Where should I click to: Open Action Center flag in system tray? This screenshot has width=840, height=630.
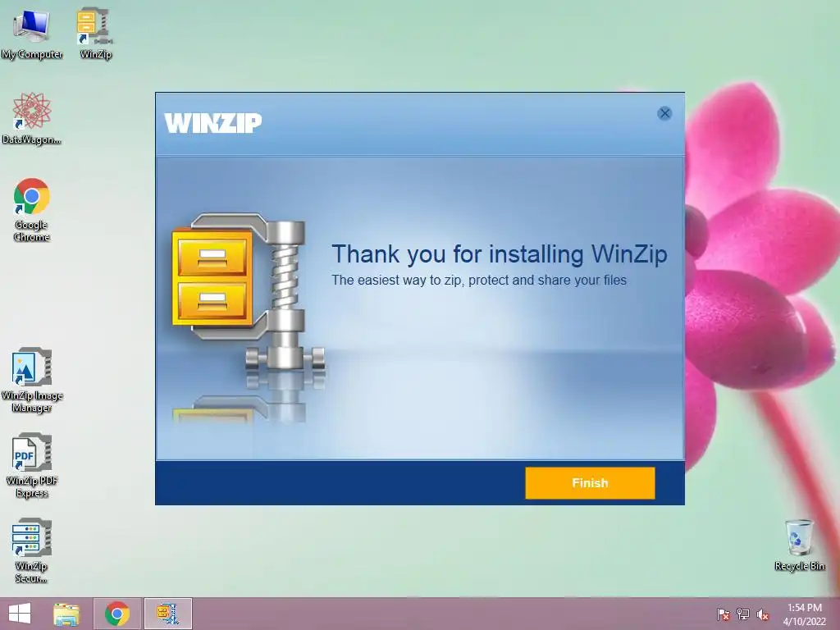[x=723, y=614]
